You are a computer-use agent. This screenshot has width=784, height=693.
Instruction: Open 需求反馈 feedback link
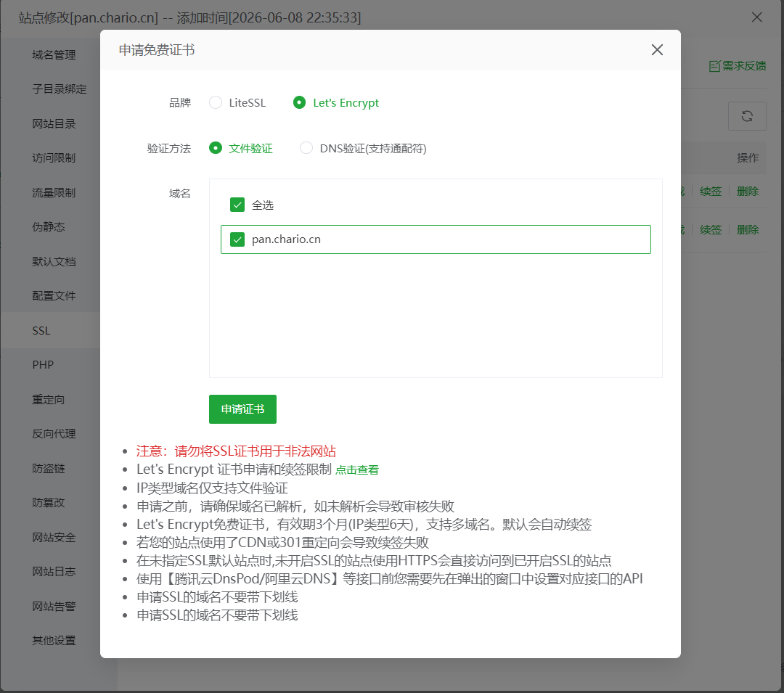(x=738, y=66)
